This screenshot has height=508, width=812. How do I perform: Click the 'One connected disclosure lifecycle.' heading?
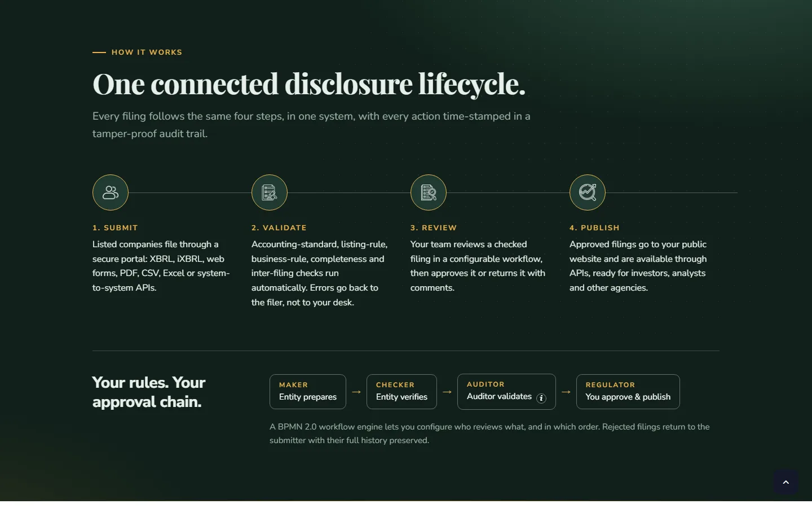309,84
